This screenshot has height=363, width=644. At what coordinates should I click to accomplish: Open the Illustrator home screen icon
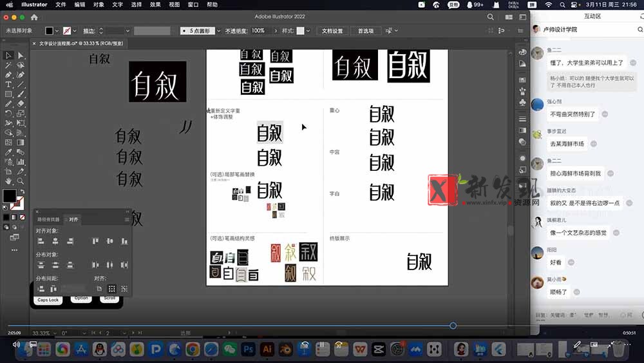tap(34, 17)
